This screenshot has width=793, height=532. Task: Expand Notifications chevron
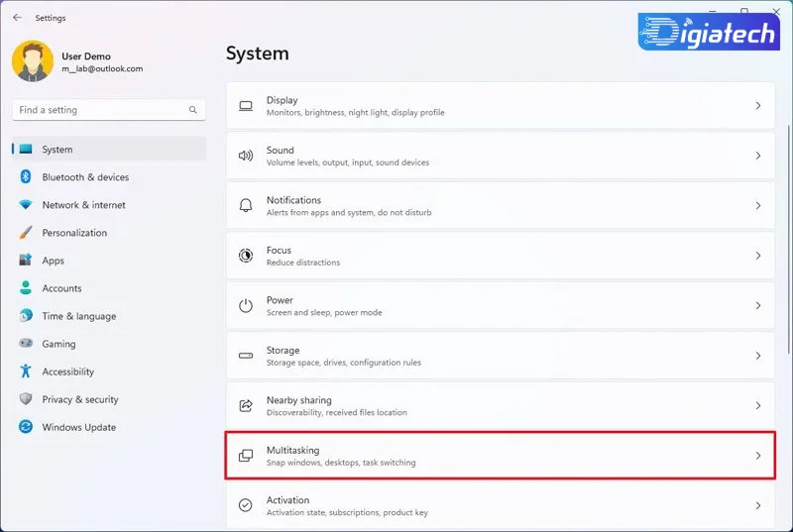tap(758, 206)
